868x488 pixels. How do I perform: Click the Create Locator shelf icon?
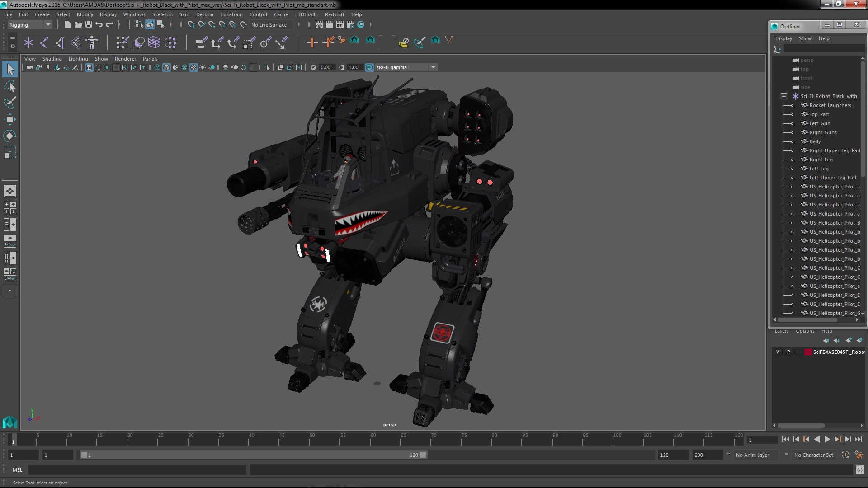(x=28, y=42)
